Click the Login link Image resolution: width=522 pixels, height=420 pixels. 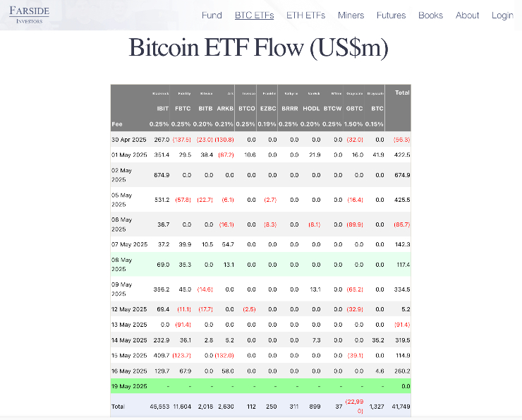(x=502, y=16)
